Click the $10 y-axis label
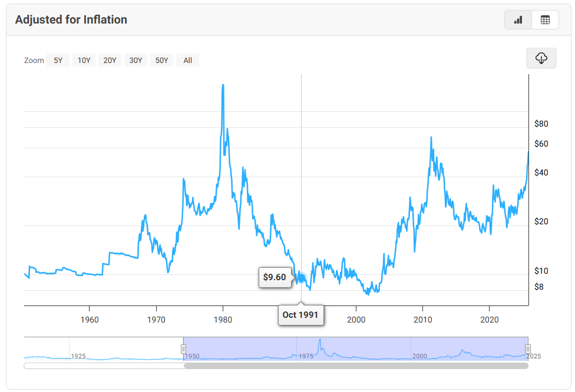This screenshot has width=575, height=392. point(541,271)
